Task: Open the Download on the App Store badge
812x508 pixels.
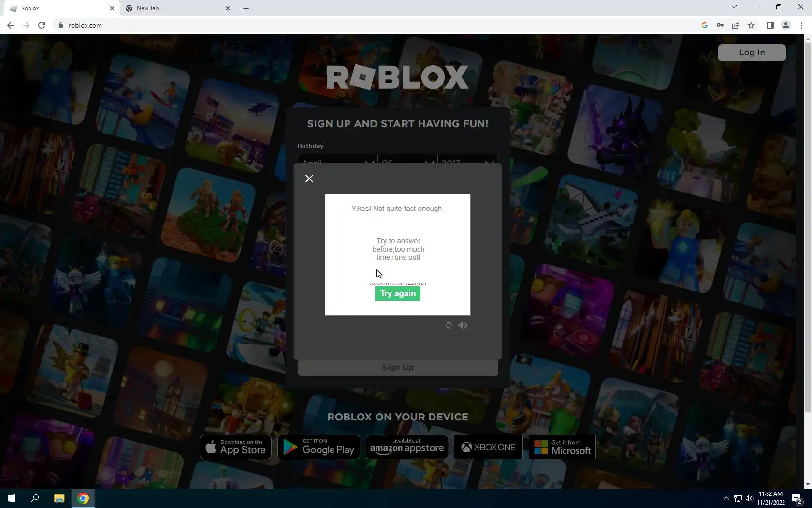Action: [235, 447]
